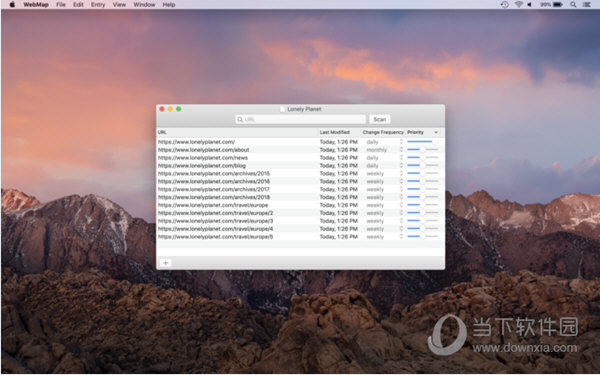This screenshot has width=600, height=375.
Task: Click the URL search field
Action: click(300, 119)
